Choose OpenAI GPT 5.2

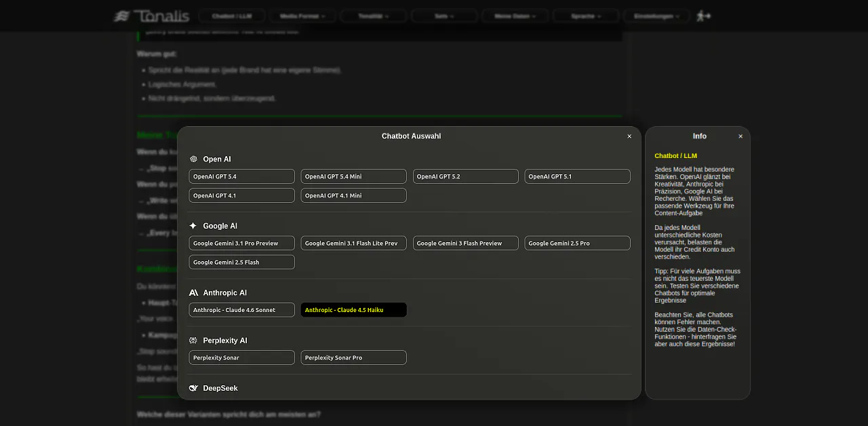pyautogui.click(x=466, y=176)
